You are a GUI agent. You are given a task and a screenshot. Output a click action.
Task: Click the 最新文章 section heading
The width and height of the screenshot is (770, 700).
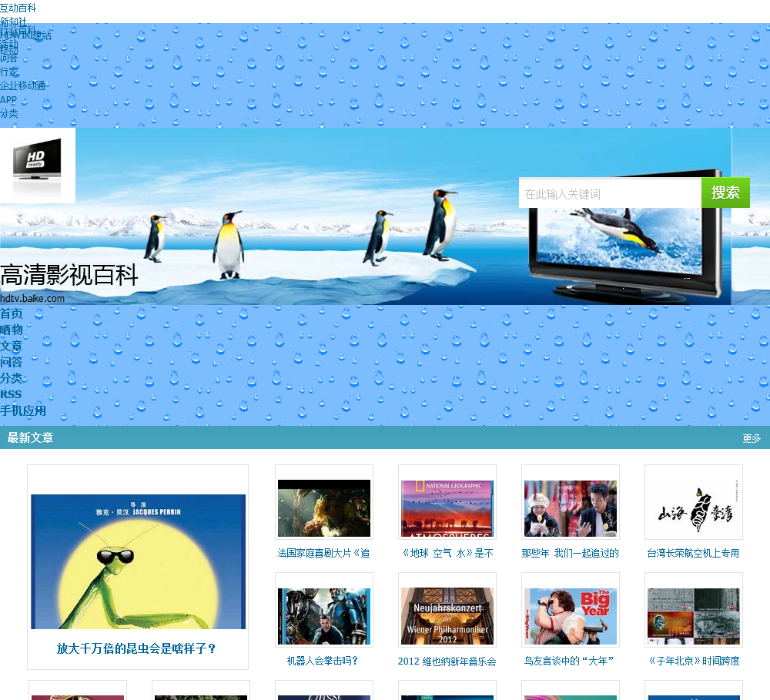31,437
